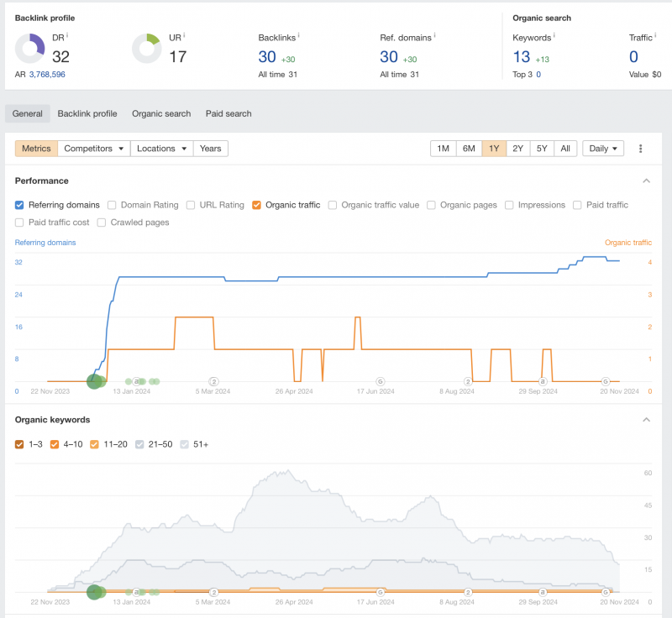Switch to the Backlink profile tab
This screenshot has width=672, height=618.
[x=87, y=113]
